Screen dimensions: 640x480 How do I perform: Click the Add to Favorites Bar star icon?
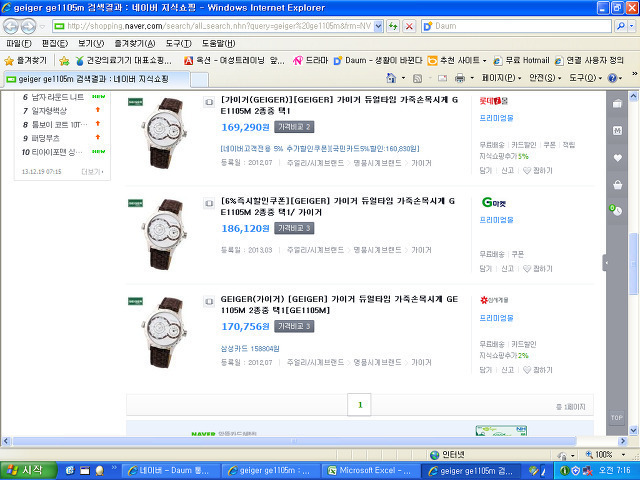click(64, 61)
